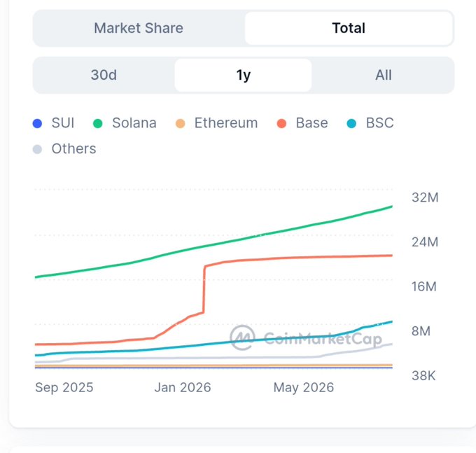Click the 8M y-axis label
Screen dimensions: 476x453
pyautogui.click(x=421, y=331)
